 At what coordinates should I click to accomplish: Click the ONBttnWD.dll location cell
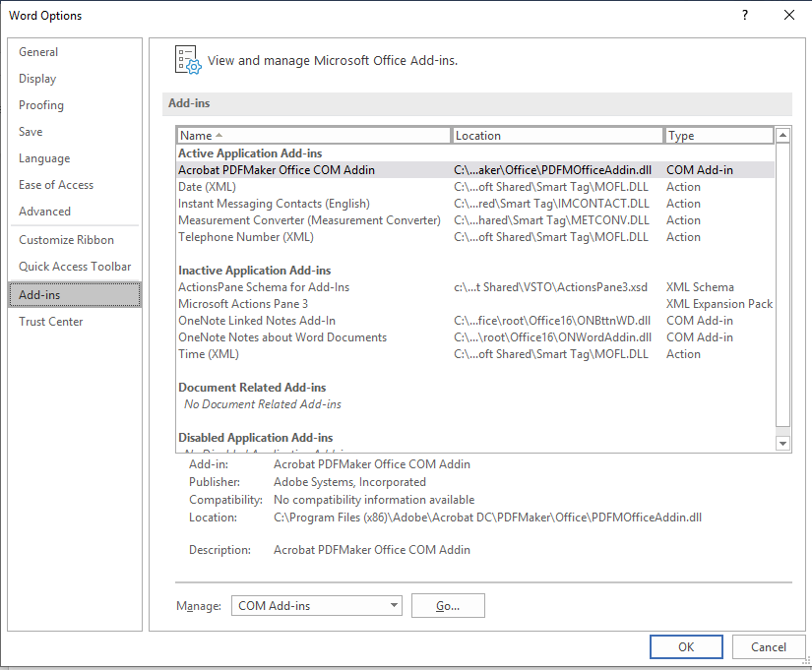552,321
